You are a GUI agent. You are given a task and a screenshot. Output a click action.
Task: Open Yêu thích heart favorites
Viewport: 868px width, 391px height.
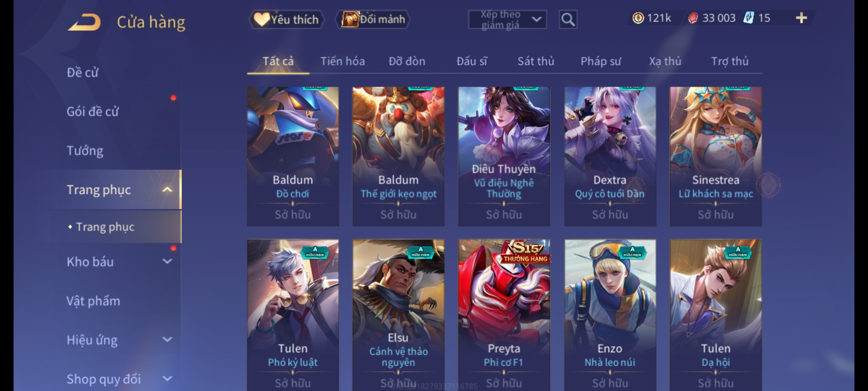286,20
